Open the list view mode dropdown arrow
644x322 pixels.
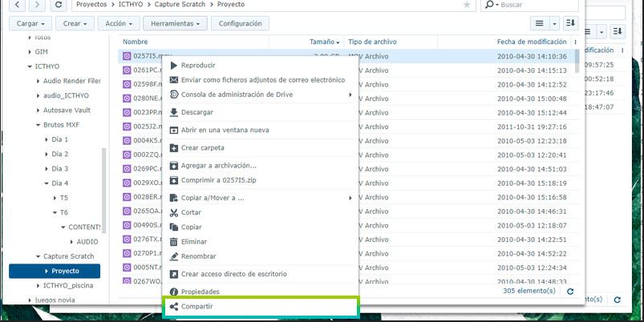(554, 23)
